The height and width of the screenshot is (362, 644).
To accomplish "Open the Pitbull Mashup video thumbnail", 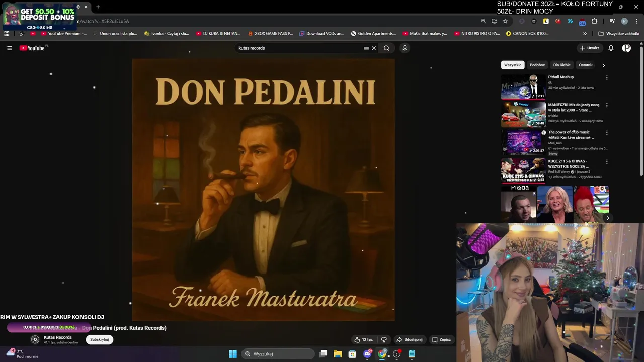I will pyautogui.click(x=523, y=87).
